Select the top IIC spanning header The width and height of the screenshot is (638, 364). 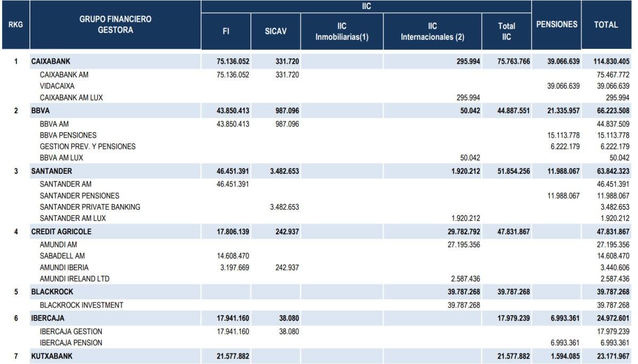click(x=366, y=6)
